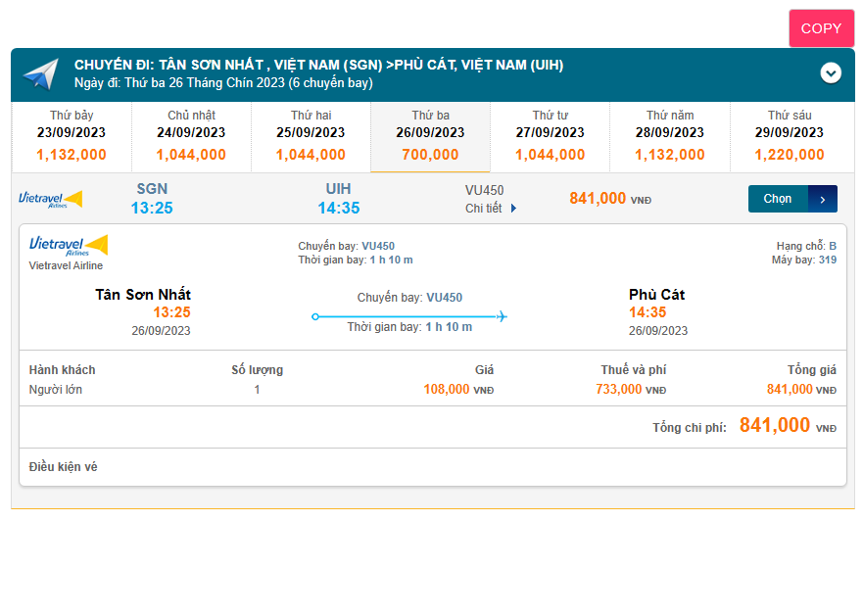Click the Vietravel Airlines logo in flight row
The image size is (863, 616).
tap(50, 199)
